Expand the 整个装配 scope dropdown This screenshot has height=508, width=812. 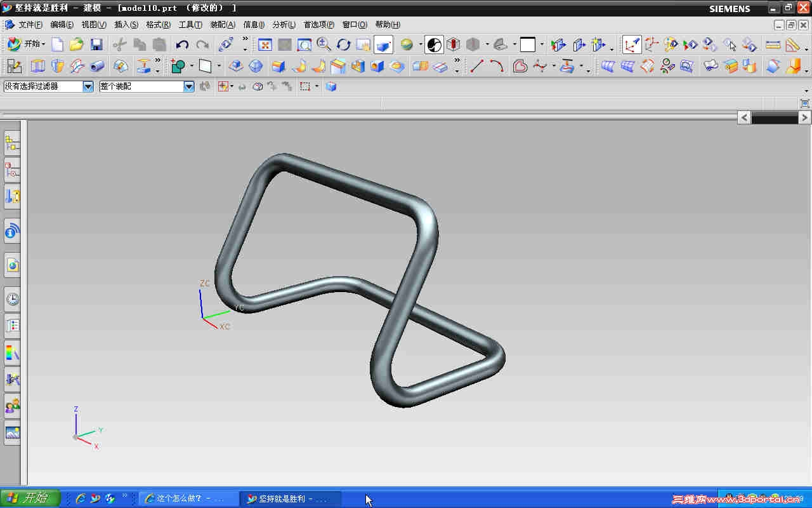point(189,86)
